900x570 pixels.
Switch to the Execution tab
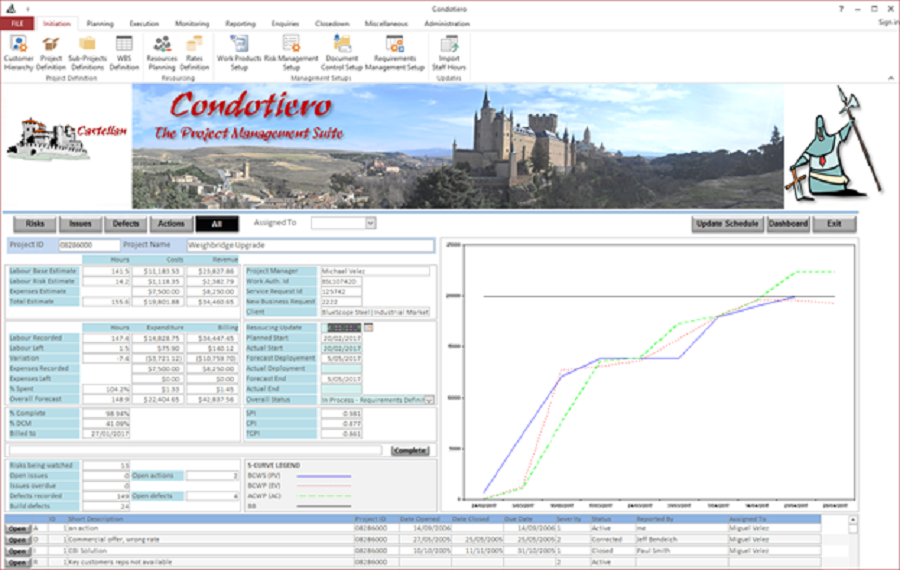pos(144,24)
